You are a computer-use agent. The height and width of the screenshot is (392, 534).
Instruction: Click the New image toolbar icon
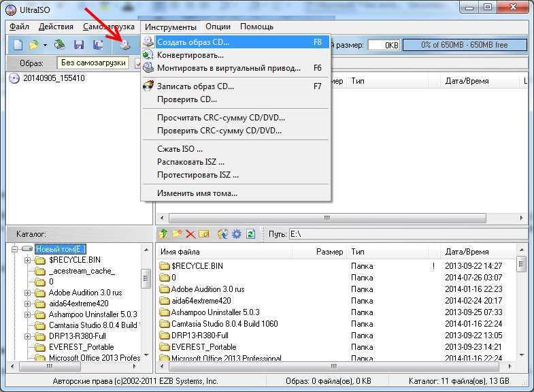pyautogui.click(x=18, y=45)
